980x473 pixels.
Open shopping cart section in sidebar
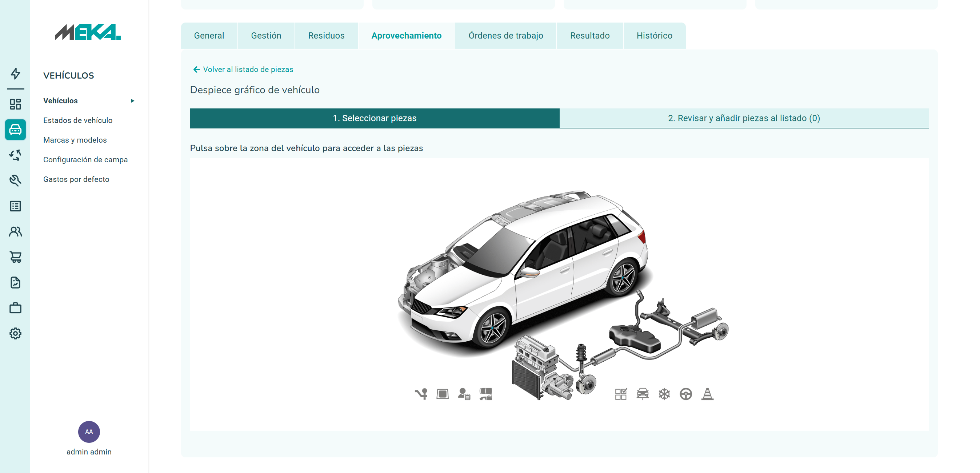coord(15,257)
